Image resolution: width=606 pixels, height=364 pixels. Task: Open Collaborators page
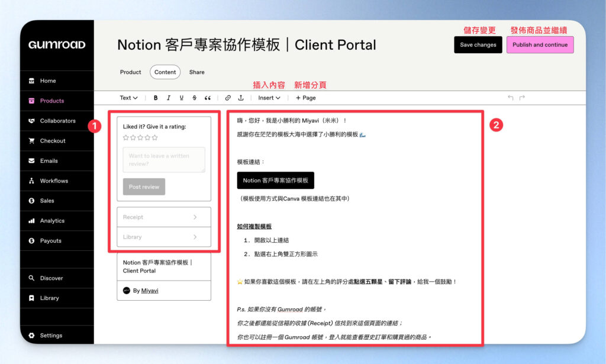57,121
